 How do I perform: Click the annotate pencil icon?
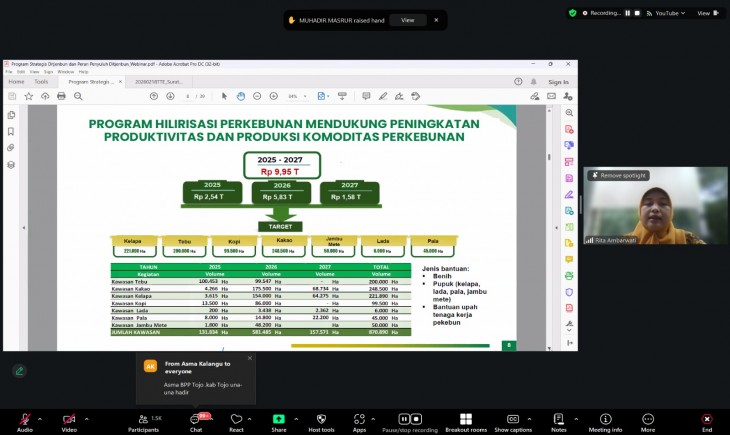click(20, 371)
